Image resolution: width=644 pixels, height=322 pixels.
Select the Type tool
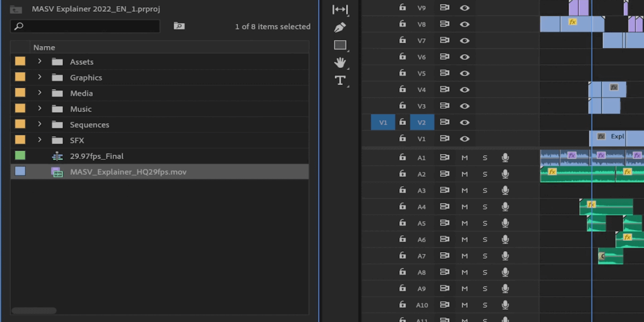click(340, 80)
